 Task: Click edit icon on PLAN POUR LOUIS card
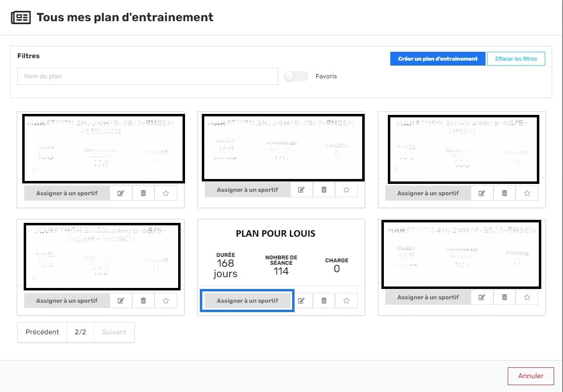pos(301,300)
